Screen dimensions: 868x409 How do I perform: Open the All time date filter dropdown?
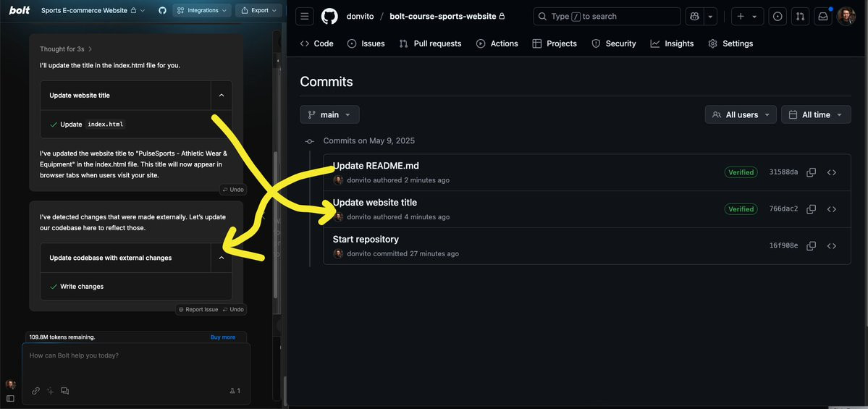click(x=816, y=114)
